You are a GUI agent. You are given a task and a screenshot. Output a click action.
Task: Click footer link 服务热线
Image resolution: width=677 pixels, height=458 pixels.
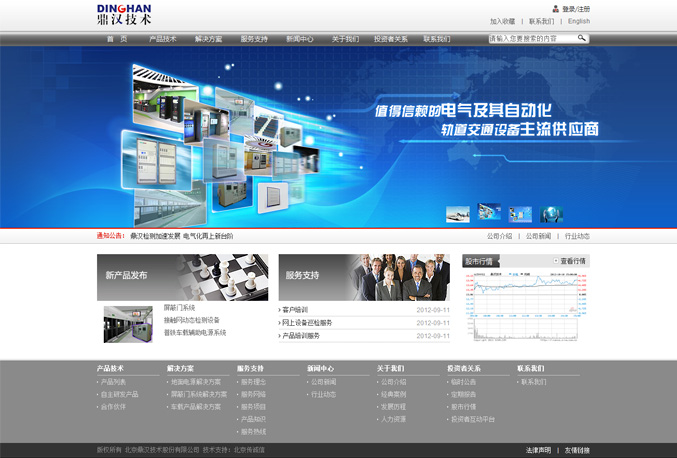pos(253,432)
